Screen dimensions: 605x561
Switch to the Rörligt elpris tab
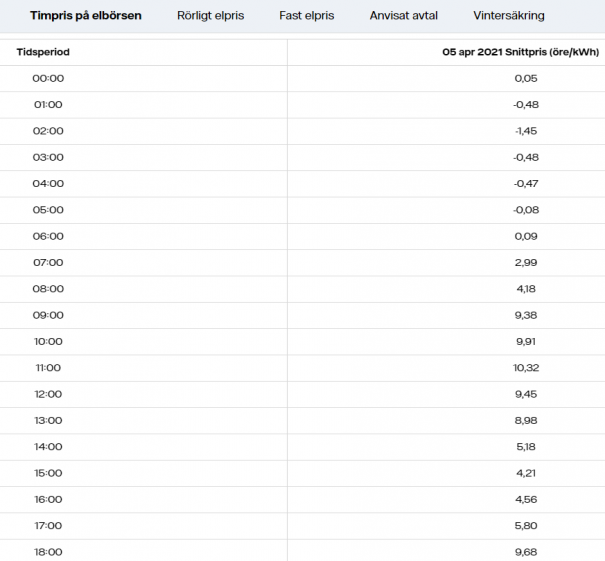pyautogui.click(x=210, y=16)
